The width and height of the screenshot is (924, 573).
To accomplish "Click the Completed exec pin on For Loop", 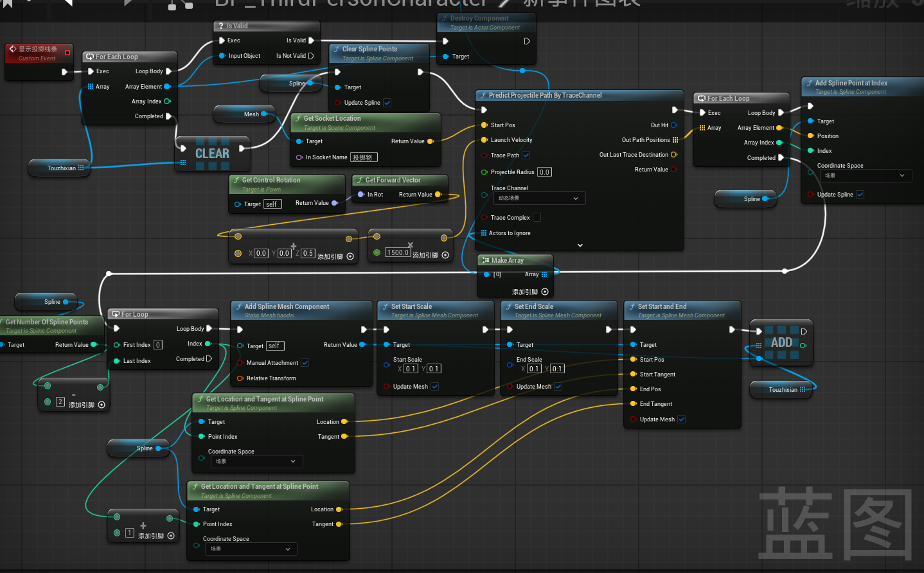I will [209, 359].
